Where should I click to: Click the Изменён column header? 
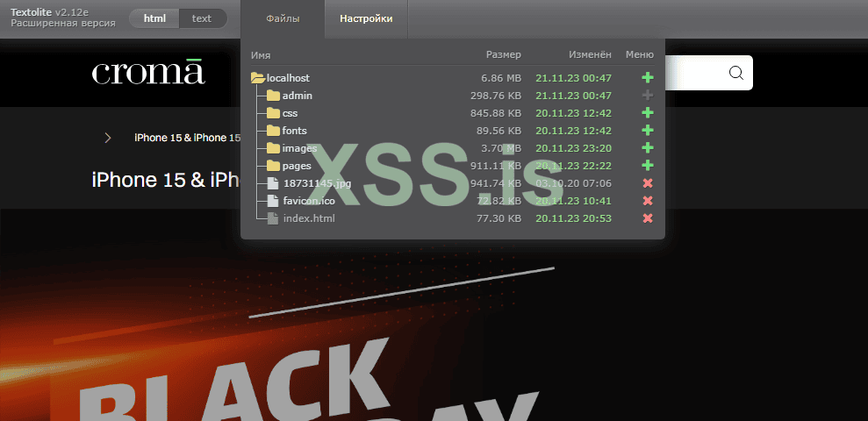(x=590, y=54)
